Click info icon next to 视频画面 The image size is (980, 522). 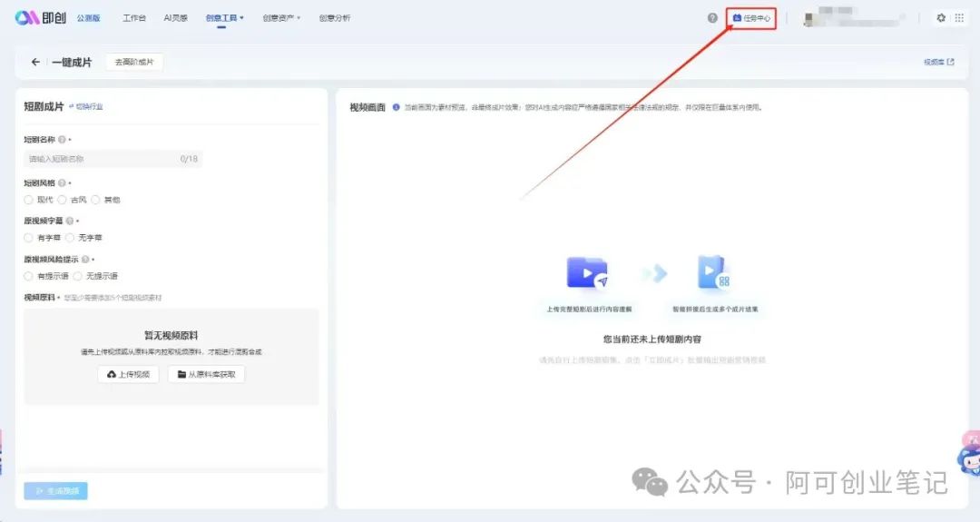(396, 107)
